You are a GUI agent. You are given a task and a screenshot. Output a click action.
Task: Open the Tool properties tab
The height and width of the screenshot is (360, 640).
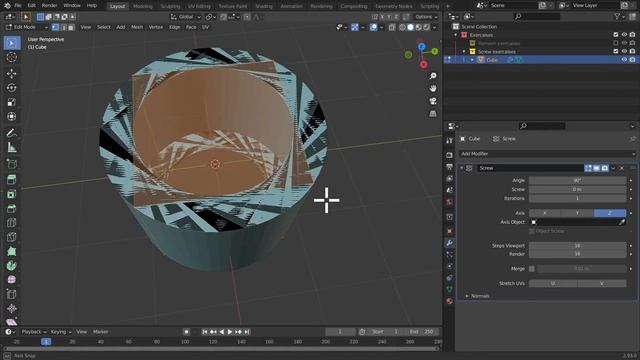[449, 140]
